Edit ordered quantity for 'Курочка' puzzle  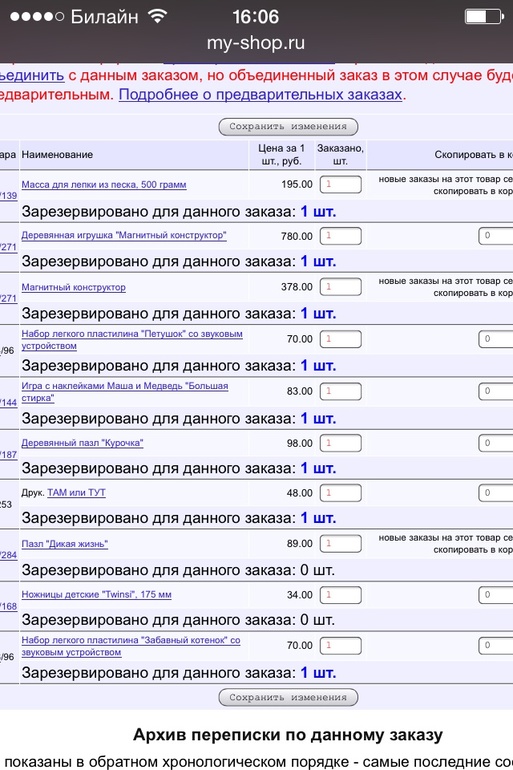(x=341, y=443)
